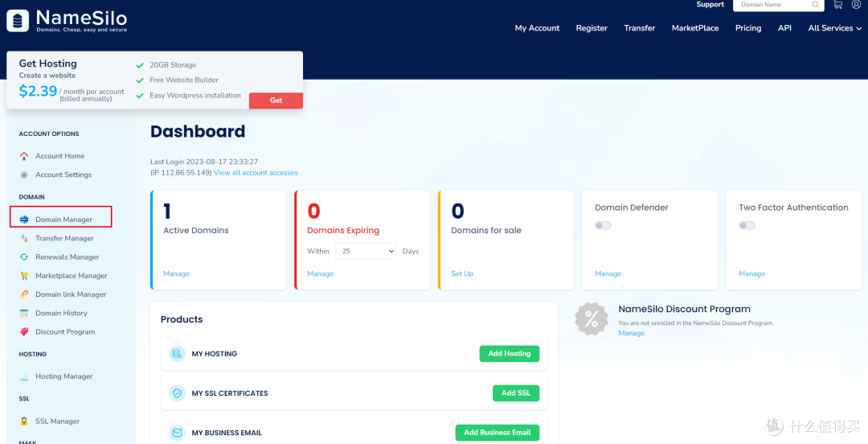Click the Domain Manager globe icon
This screenshot has width=868, height=444.
point(24,220)
